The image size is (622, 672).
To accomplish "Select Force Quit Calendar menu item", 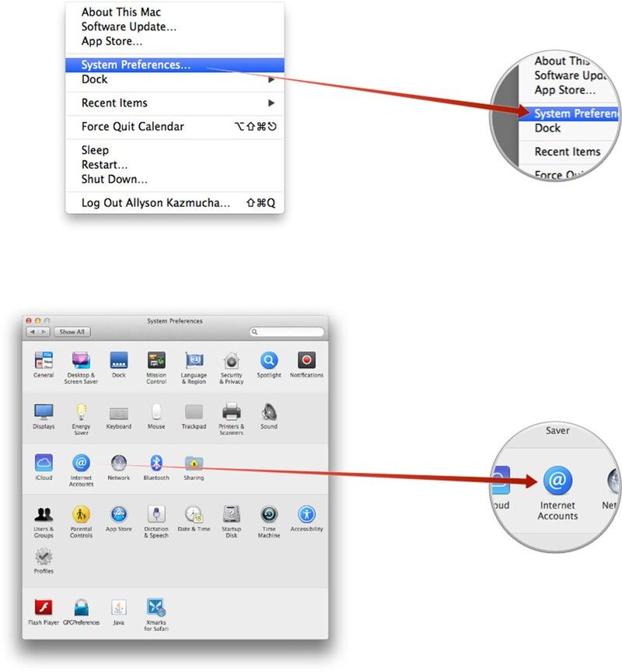I will (x=132, y=126).
